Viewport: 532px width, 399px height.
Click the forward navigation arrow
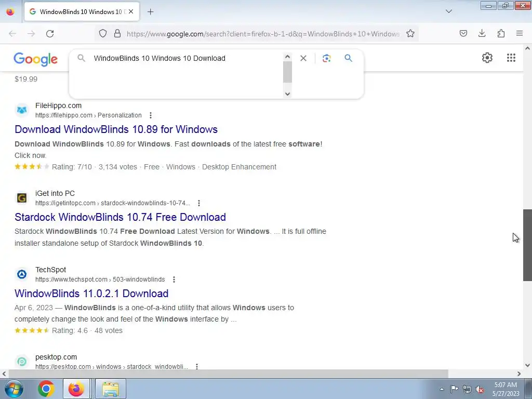[31, 34]
